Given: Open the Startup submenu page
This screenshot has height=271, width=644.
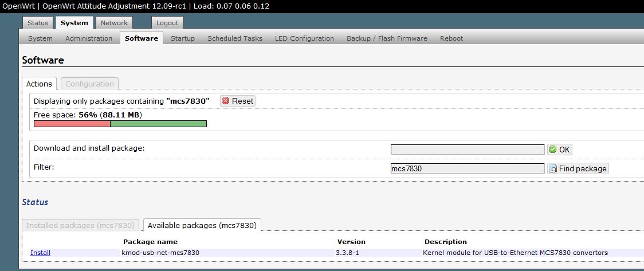Looking at the screenshot, I should (x=183, y=38).
